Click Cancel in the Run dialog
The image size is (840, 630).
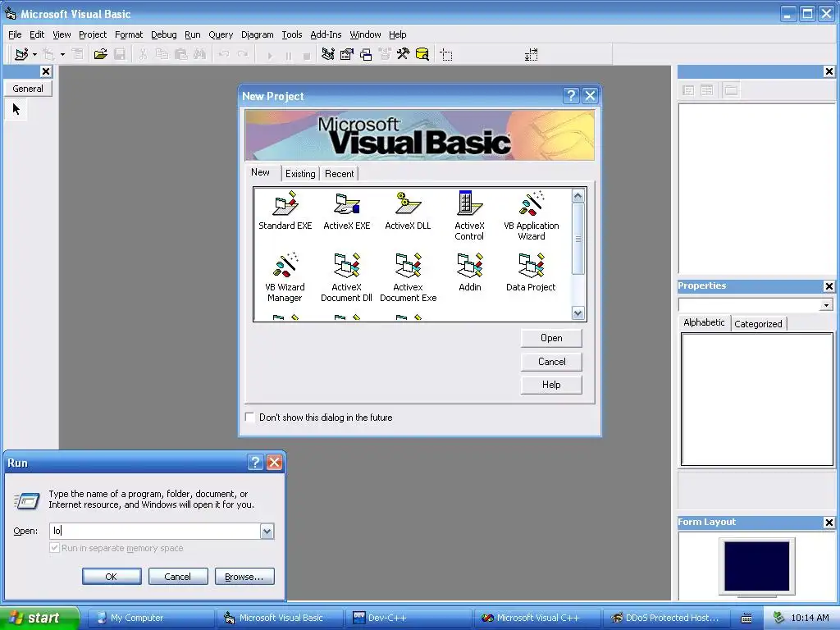(178, 577)
